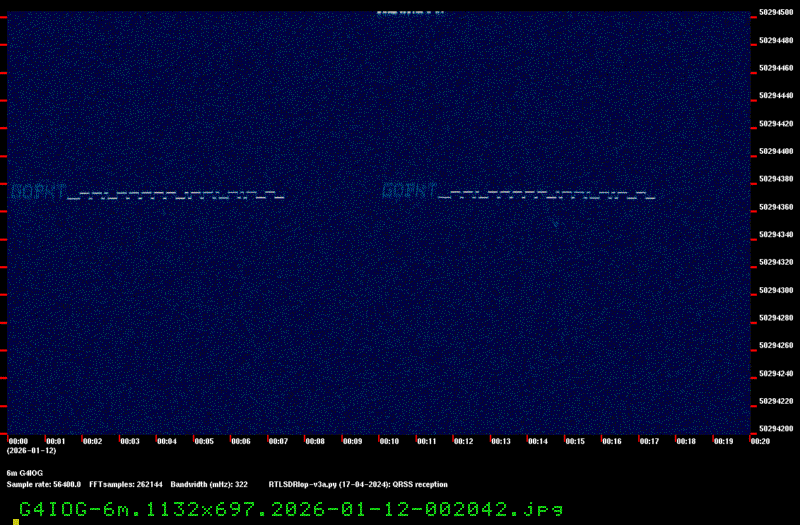Viewport: 800px width, 525px height.
Task: Click the Sample rate 56400.0 text
Action: 44,484
